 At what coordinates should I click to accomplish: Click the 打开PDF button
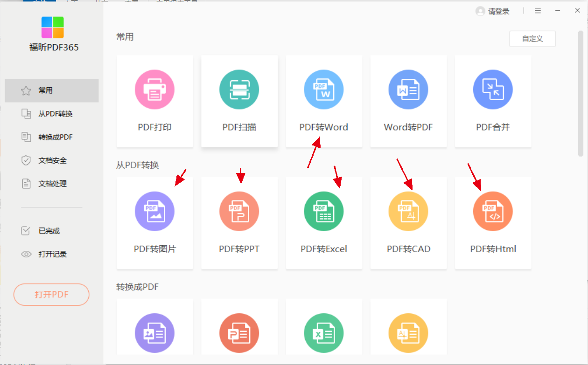click(x=51, y=295)
